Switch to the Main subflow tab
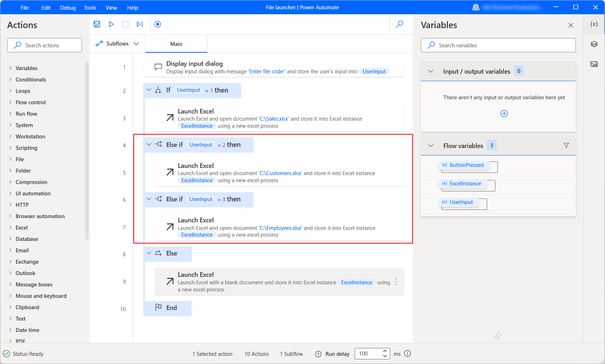Image resolution: width=605 pixels, height=364 pixels. (x=176, y=44)
